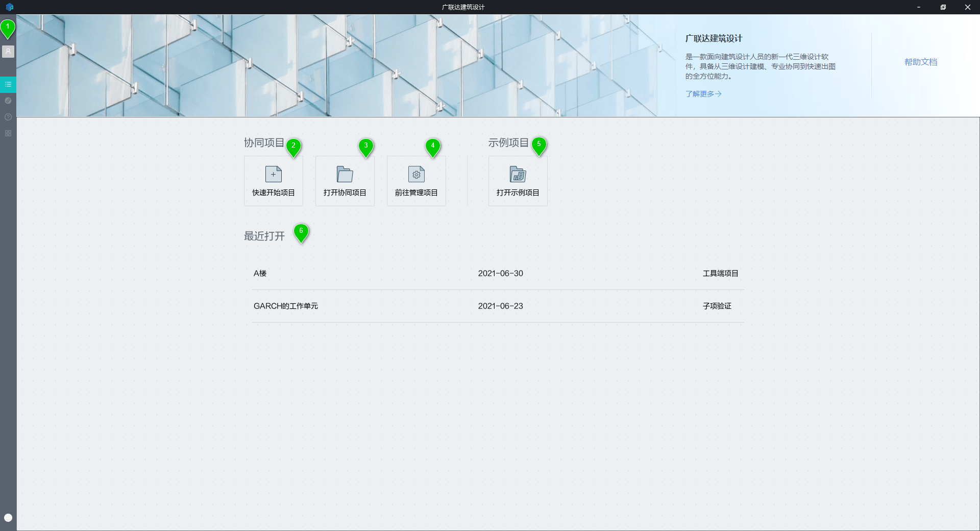This screenshot has width=980, height=531.
Task: Click the white circle at sidebar bottom
Action: pos(8,518)
